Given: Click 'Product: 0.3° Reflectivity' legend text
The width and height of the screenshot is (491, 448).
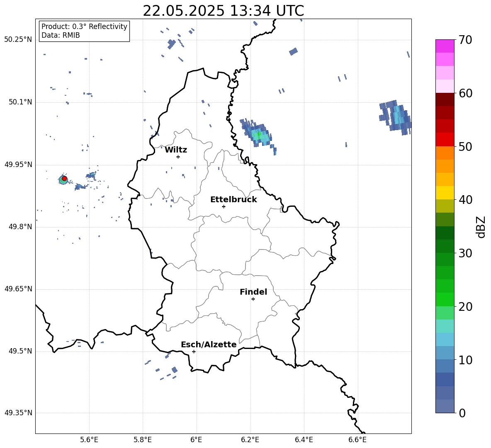Looking at the screenshot, I should coord(84,26).
